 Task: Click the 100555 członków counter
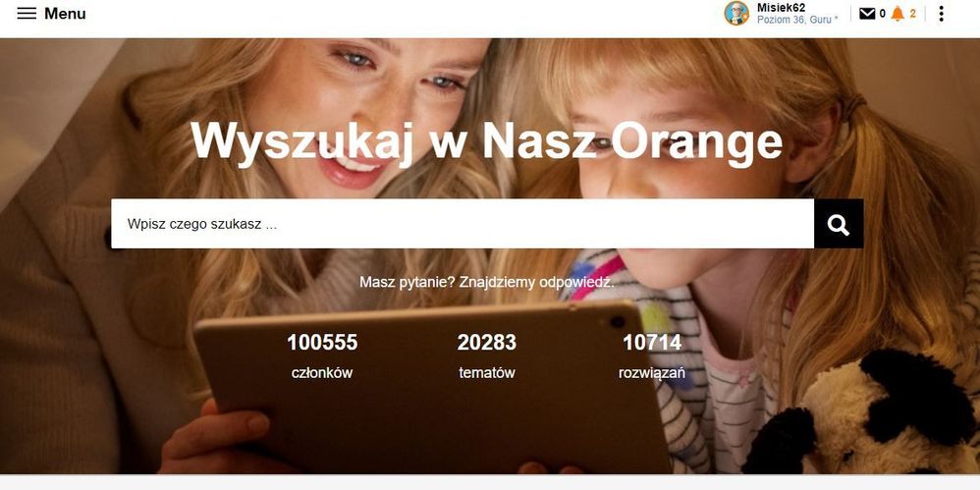[x=322, y=356]
